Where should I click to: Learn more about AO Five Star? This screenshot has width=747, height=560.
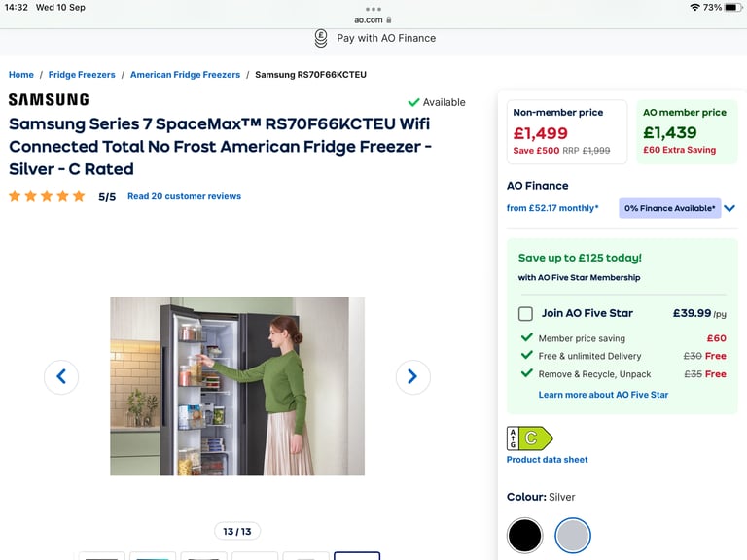[603, 395]
